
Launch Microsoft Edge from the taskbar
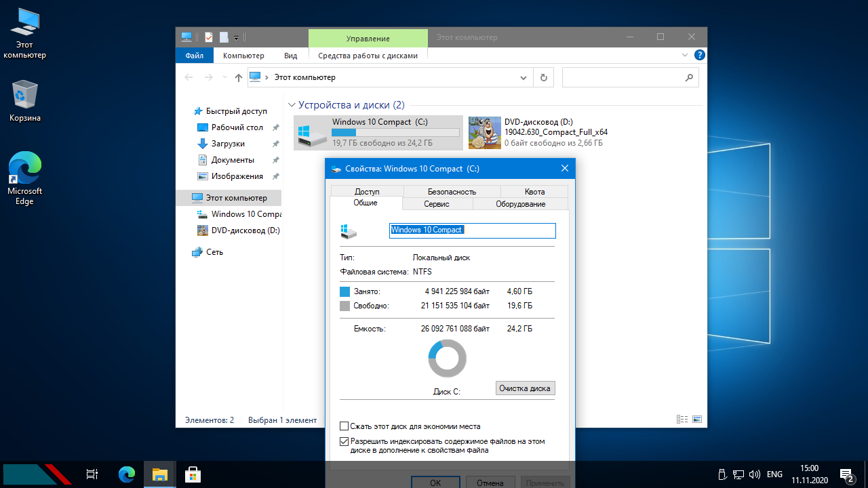(127, 474)
